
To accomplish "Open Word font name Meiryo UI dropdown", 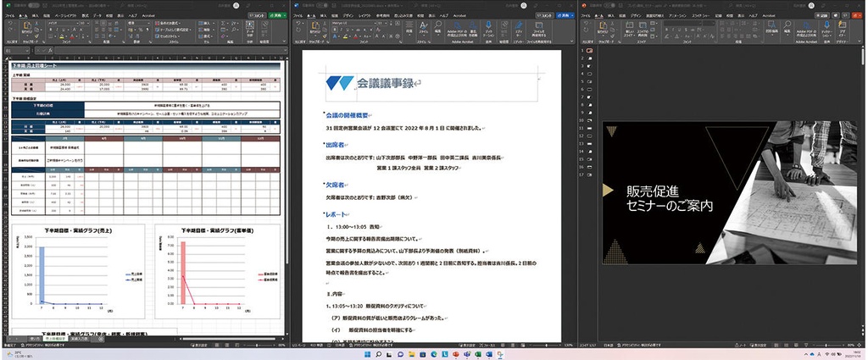I will point(374,24).
